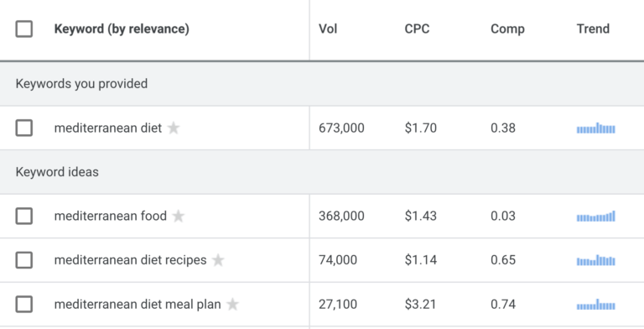Image resolution: width=644 pixels, height=329 pixels.
Task: Check the mediterranean diet row checkbox
Action: tap(24, 128)
